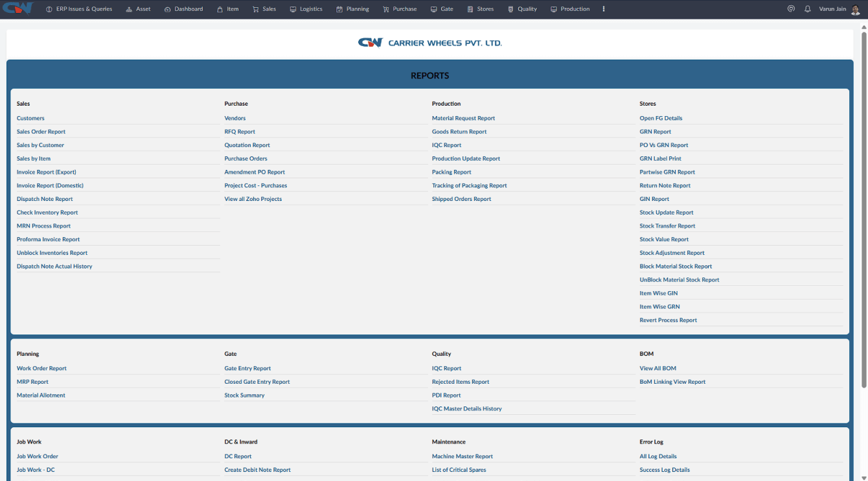
Task: Open the Asset menu
Action: click(x=138, y=9)
